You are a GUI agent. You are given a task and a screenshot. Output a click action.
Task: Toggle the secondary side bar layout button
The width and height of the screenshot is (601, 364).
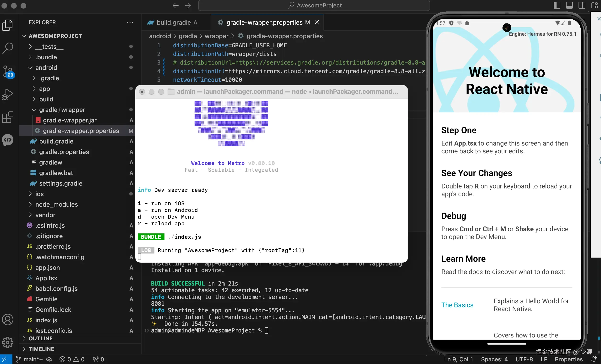click(x=582, y=5)
